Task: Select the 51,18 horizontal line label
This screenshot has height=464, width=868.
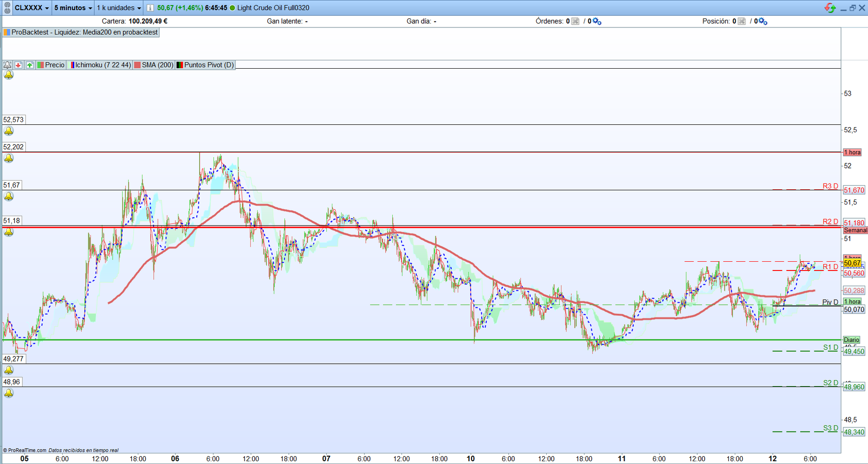Action: pyautogui.click(x=12, y=220)
